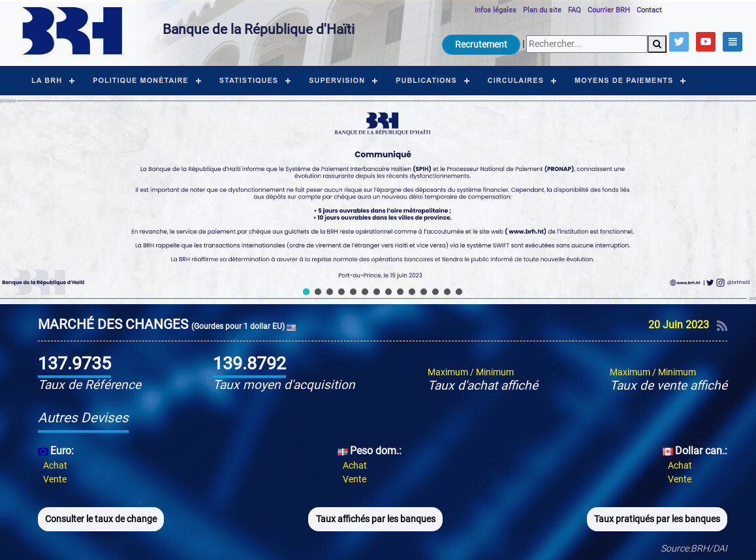The image size is (756, 560).
Task: Expand Politique Monétaire plus sign
Action: pos(198,81)
